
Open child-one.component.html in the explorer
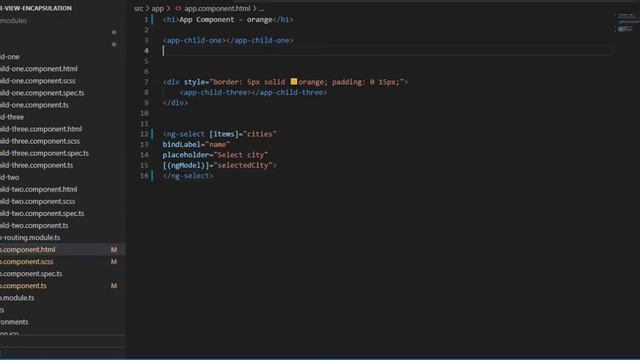(39, 69)
